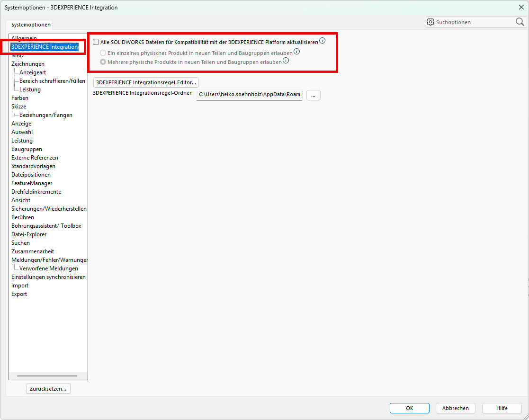Screen dimensions: 529x420
Task: Open the 'Import' options
Action: point(19,286)
